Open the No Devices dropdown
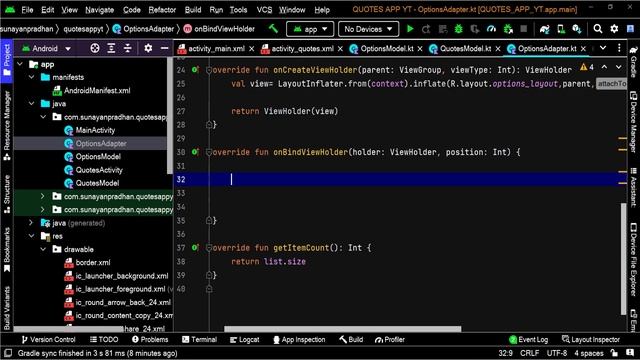Screen dimensions: 640x360 (x=368, y=29)
